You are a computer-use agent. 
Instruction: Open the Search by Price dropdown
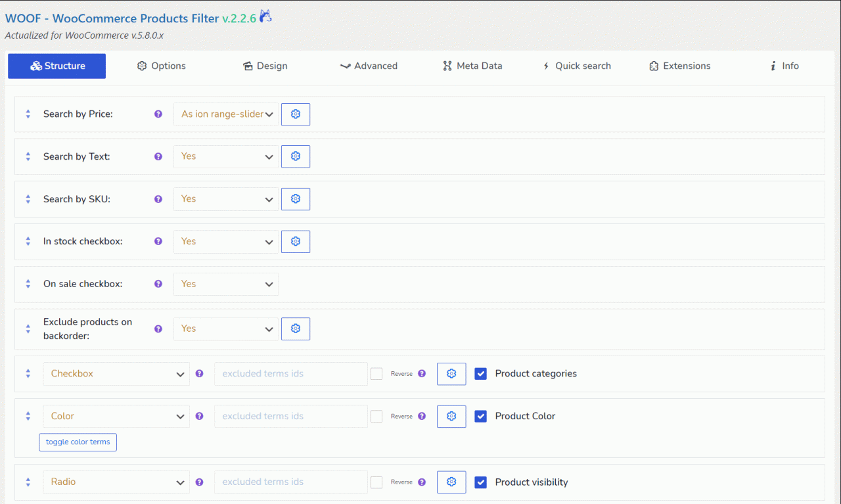(x=225, y=114)
